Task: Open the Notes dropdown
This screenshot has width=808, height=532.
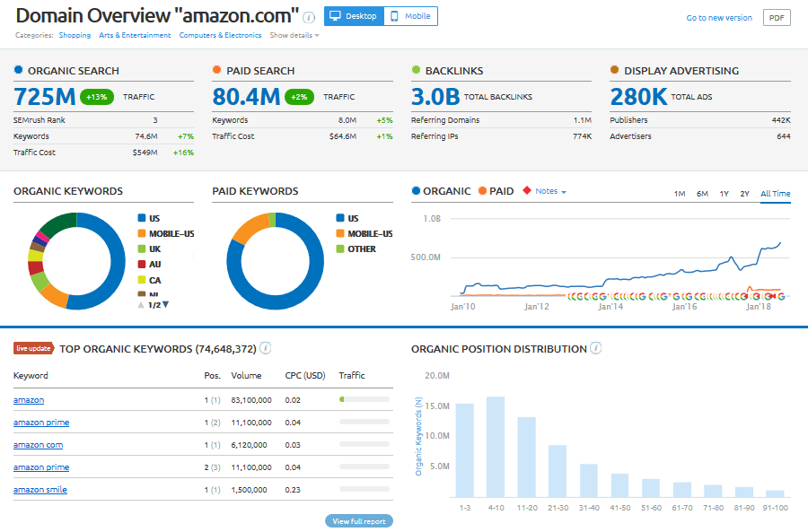Action: [550, 191]
